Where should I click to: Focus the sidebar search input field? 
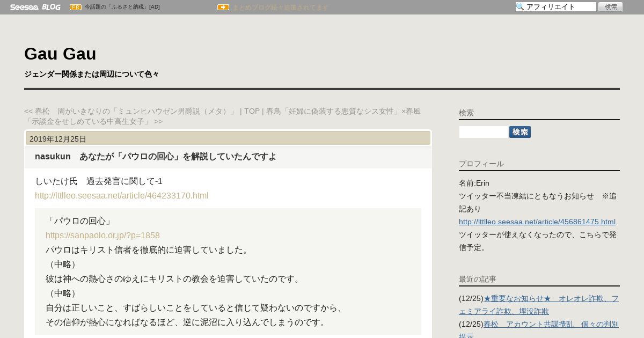(x=484, y=132)
